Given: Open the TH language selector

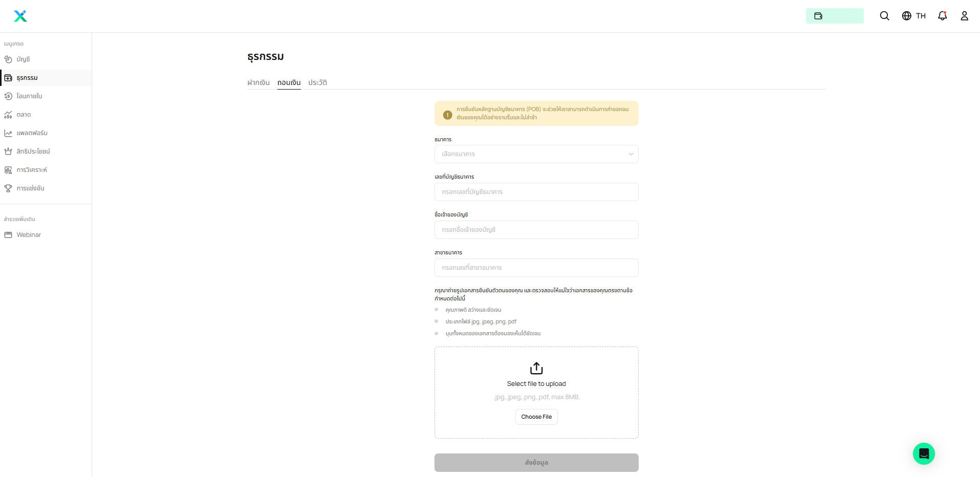Looking at the screenshot, I should tap(914, 16).
